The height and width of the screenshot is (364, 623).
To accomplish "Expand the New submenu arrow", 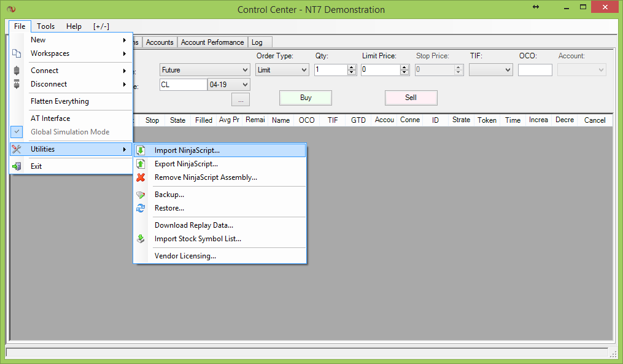I will [125, 40].
